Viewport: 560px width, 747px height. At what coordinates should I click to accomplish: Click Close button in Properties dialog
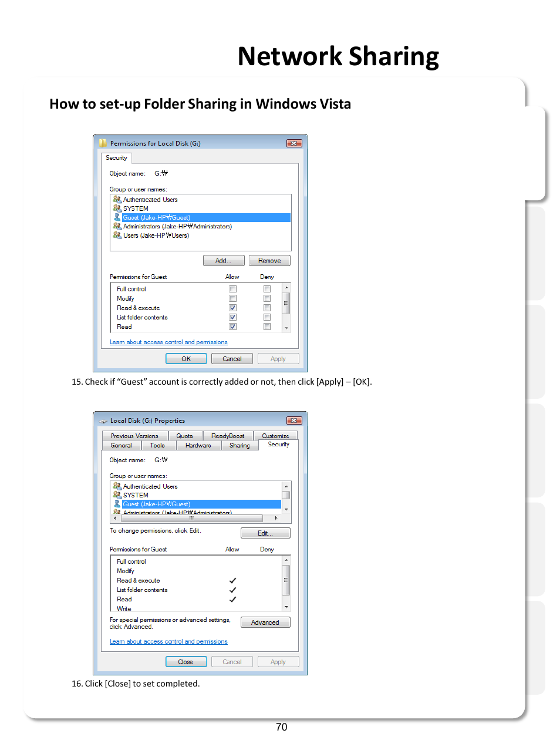click(186, 662)
